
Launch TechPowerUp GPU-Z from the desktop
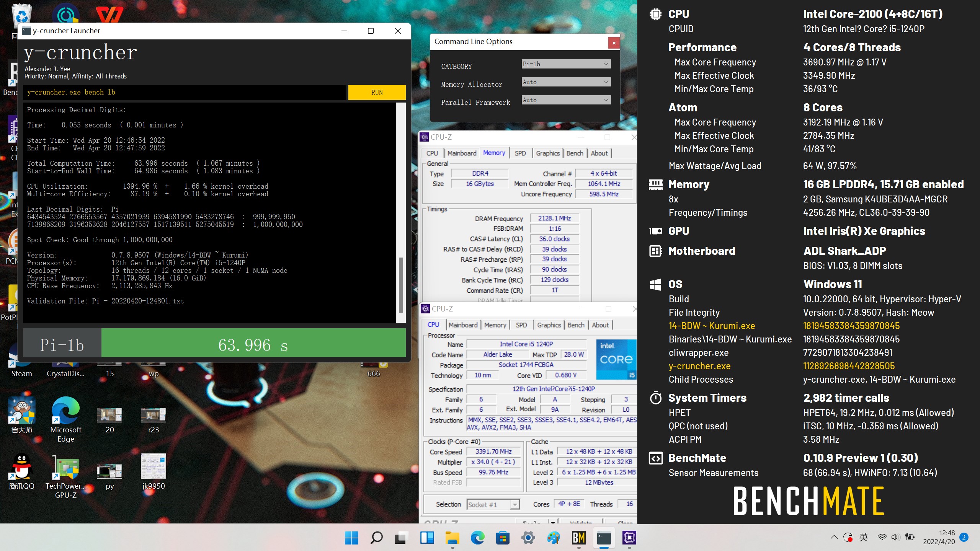66,476
